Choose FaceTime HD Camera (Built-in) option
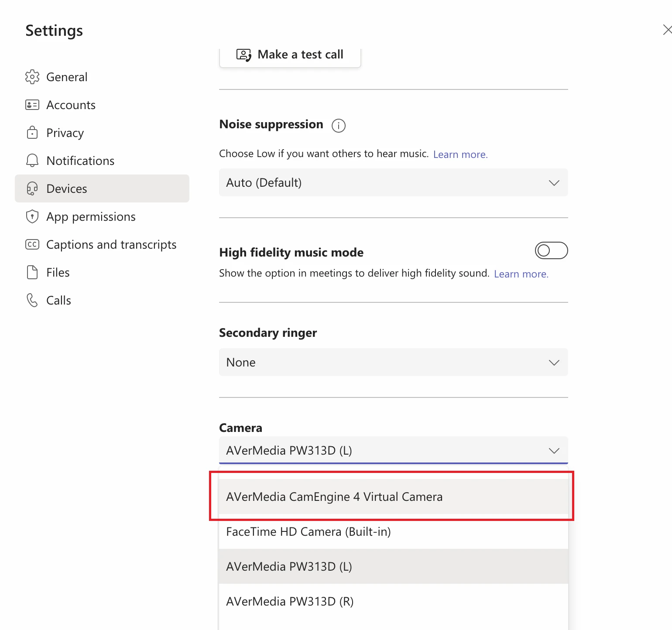The height and width of the screenshot is (630, 672). (x=309, y=531)
